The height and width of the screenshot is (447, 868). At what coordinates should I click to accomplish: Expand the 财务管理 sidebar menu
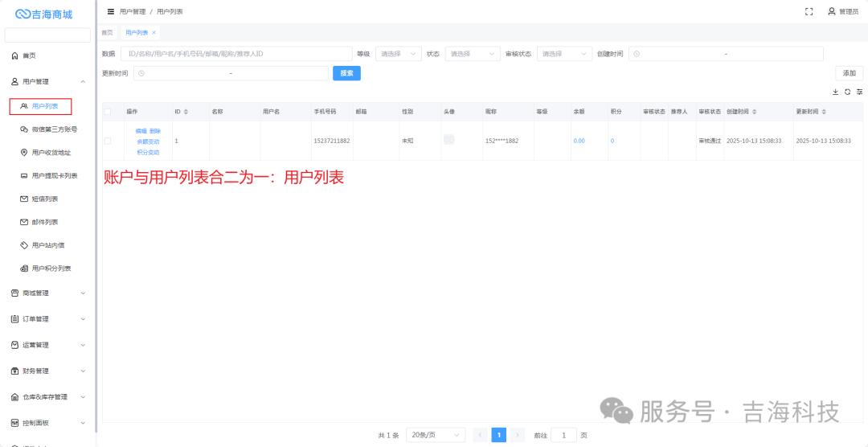point(48,371)
